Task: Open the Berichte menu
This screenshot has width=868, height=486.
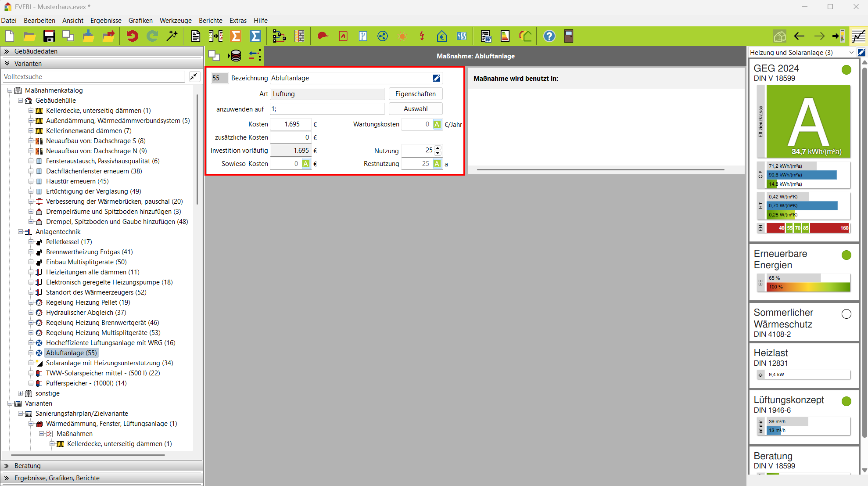Action: point(210,21)
